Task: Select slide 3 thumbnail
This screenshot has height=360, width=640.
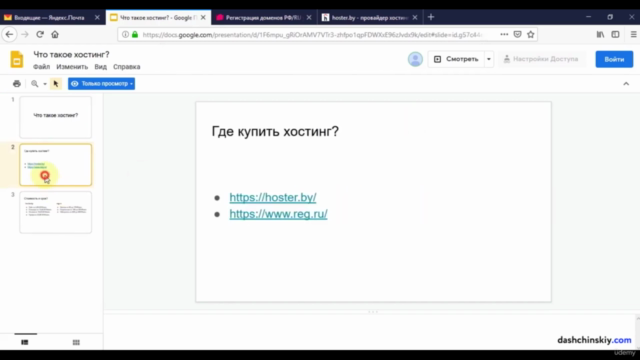Action: click(x=56, y=212)
